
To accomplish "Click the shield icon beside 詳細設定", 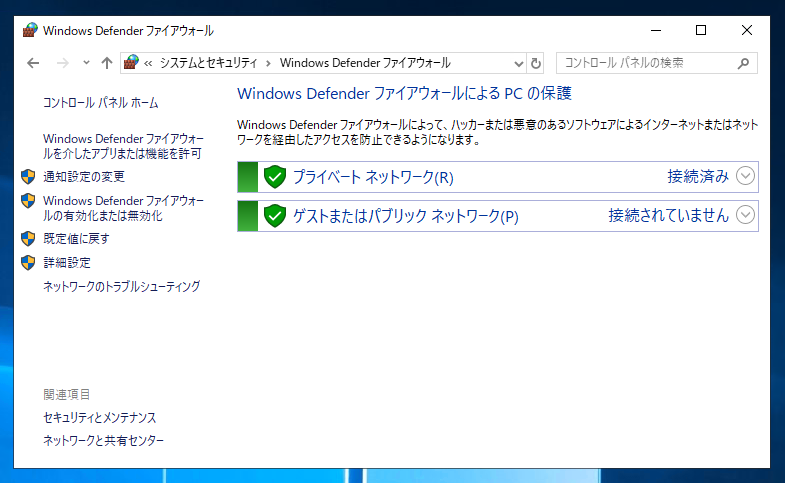I will coord(28,262).
